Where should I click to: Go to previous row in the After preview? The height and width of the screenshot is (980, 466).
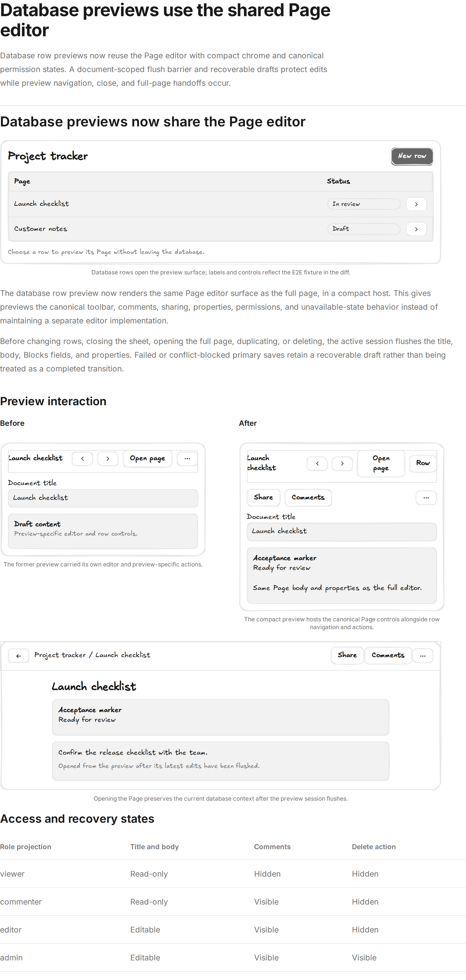(x=317, y=463)
